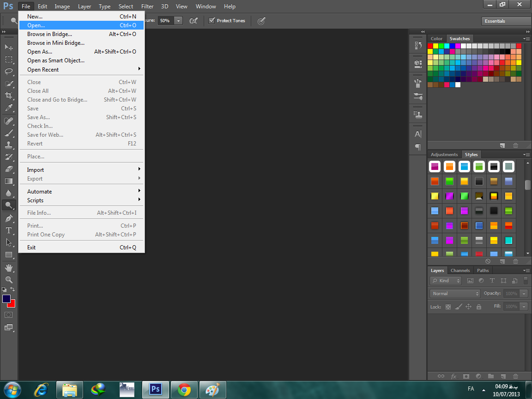Choose Browse in Bridge...
Screen dimensions: 532x399
coord(81,34)
